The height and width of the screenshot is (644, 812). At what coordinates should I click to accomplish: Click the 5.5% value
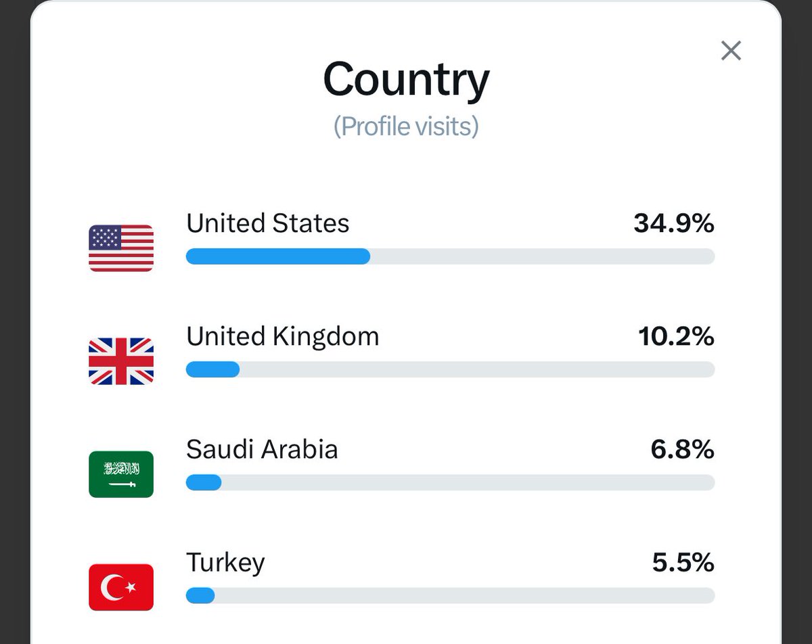tap(683, 563)
